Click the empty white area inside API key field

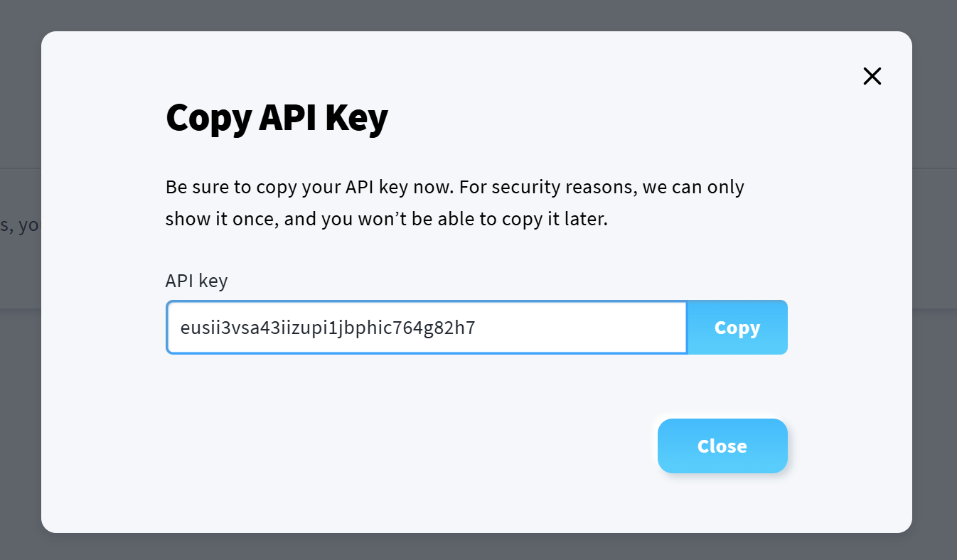click(583, 328)
